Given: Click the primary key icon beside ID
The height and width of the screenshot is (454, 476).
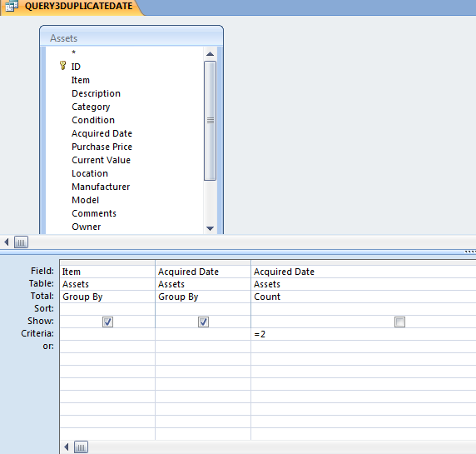Looking at the screenshot, I should click(x=63, y=65).
